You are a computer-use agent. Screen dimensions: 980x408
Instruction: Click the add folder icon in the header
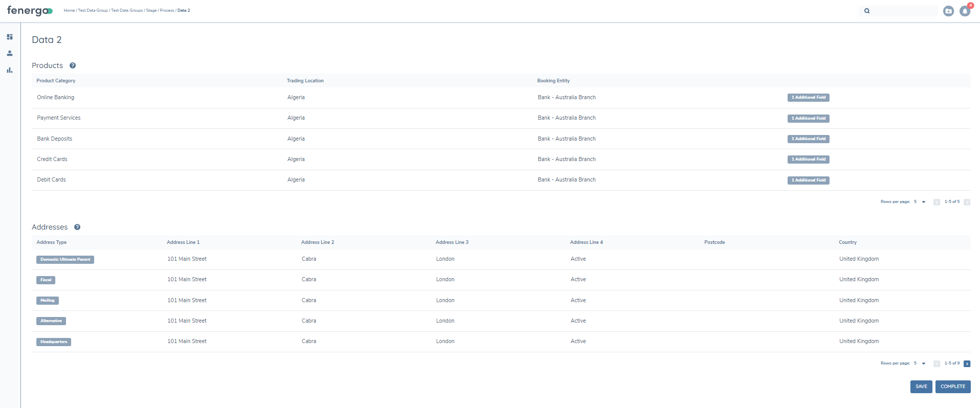click(948, 11)
